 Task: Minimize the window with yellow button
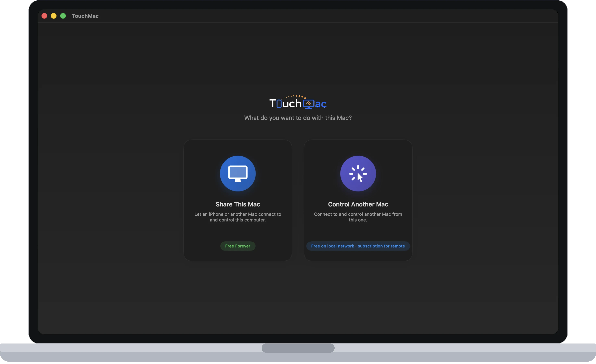(x=54, y=16)
